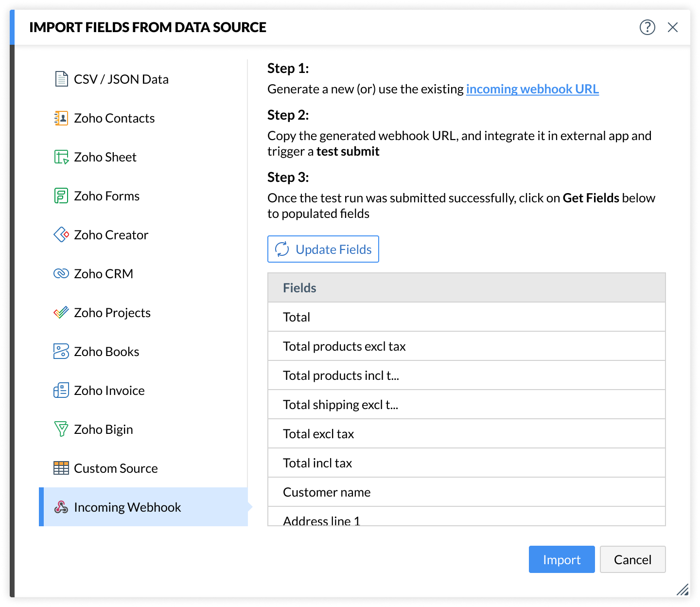Viewport: 700px width, 607px height.
Task: Click the blue Import button
Action: pos(561,559)
